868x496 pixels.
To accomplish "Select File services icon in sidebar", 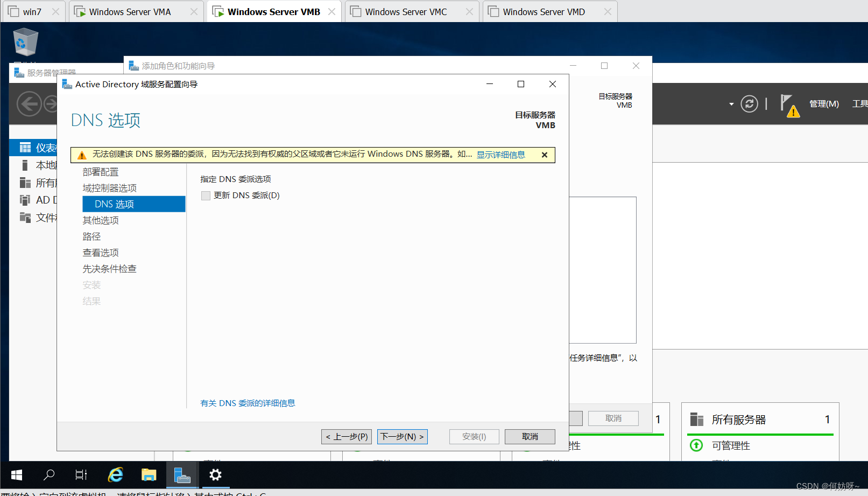I will [25, 217].
